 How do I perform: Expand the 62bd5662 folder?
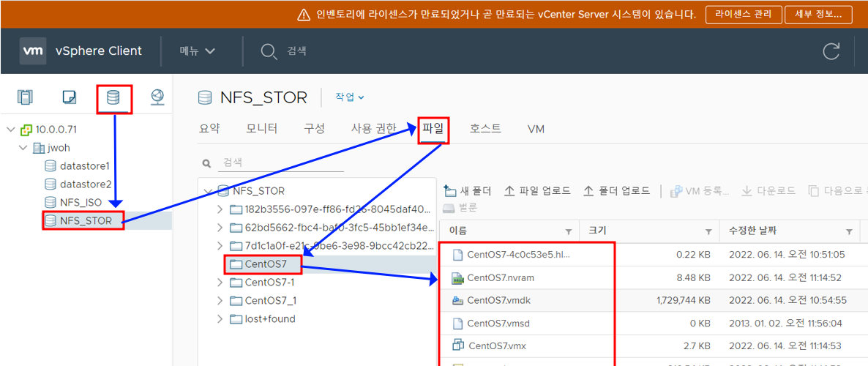point(220,228)
